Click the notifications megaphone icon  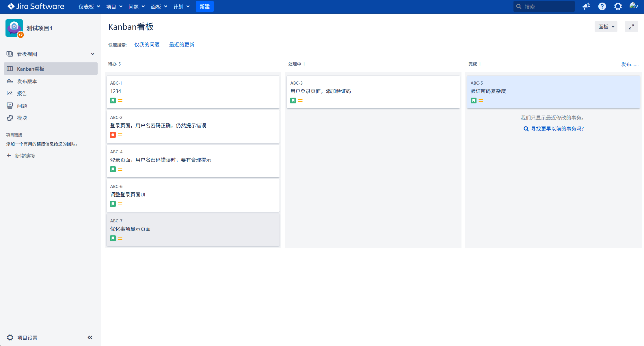click(x=586, y=6)
